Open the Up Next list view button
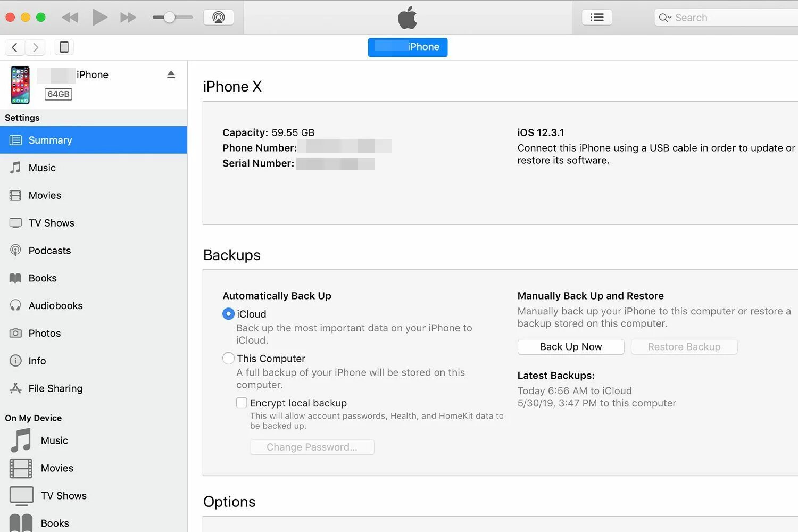The height and width of the screenshot is (532, 798). pos(597,18)
